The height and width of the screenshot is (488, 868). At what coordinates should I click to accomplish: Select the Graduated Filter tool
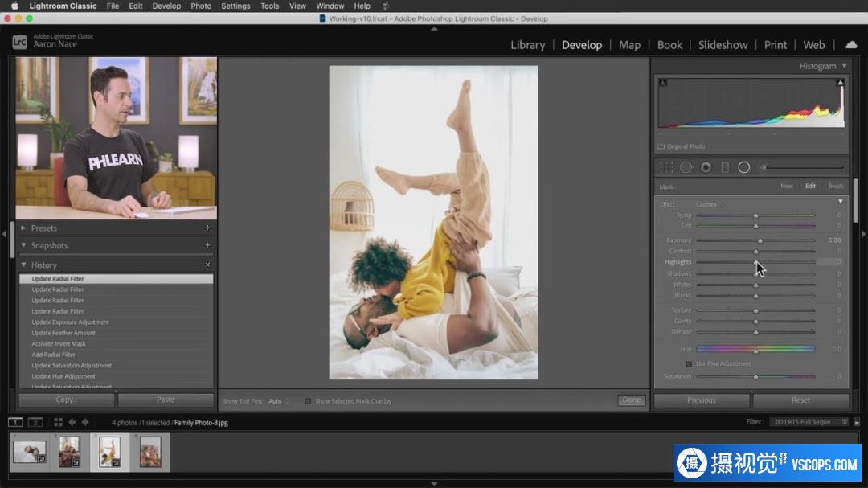[725, 167]
